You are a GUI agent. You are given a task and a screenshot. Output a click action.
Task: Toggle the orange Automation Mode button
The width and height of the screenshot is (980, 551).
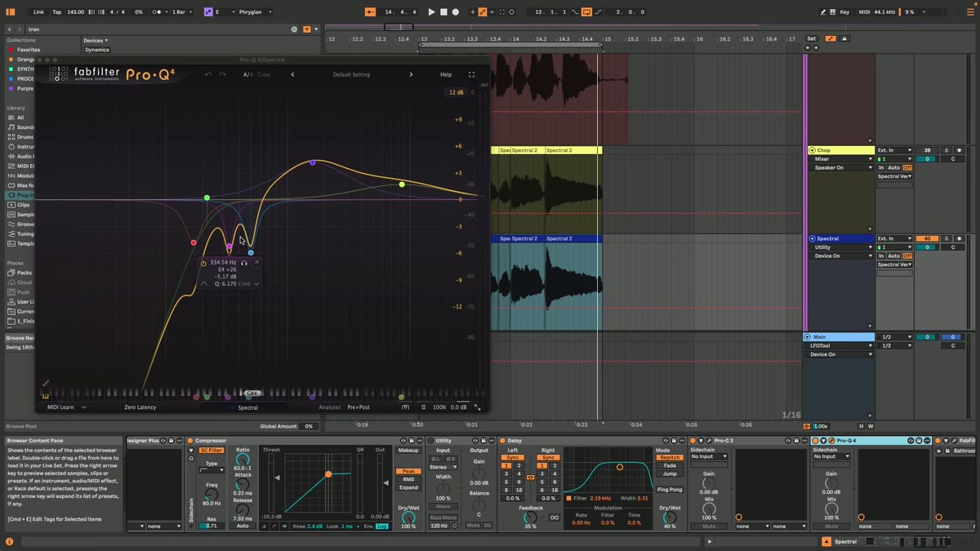pos(831,38)
